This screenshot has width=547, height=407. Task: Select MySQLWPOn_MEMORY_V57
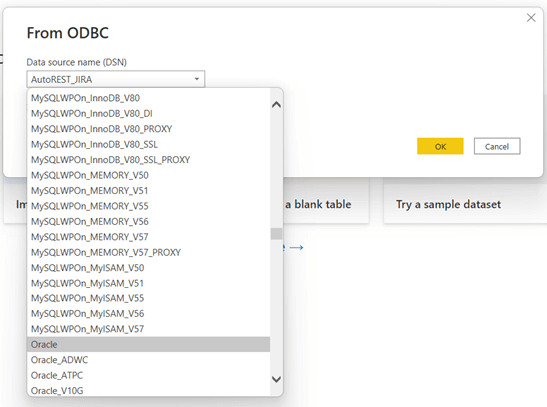(x=148, y=237)
